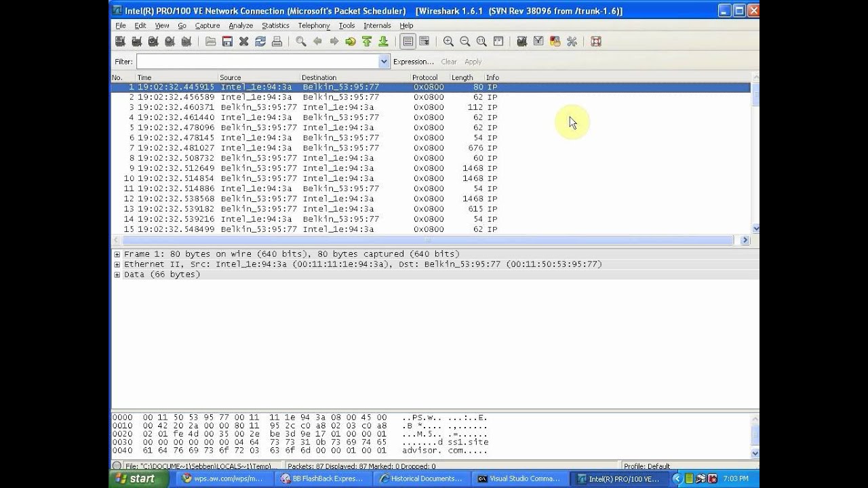Find a packet magnifier icon
868x488 pixels.
click(x=301, y=41)
